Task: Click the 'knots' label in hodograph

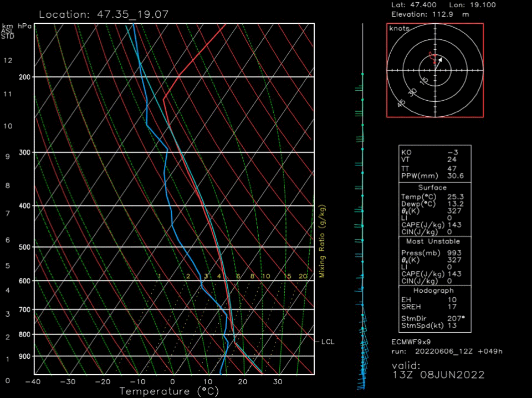Action: click(400, 29)
